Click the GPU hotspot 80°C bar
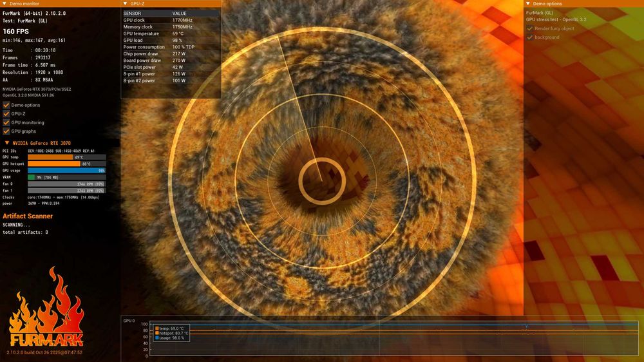This screenshot has width=644, height=362. pyautogui.click(x=66, y=164)
